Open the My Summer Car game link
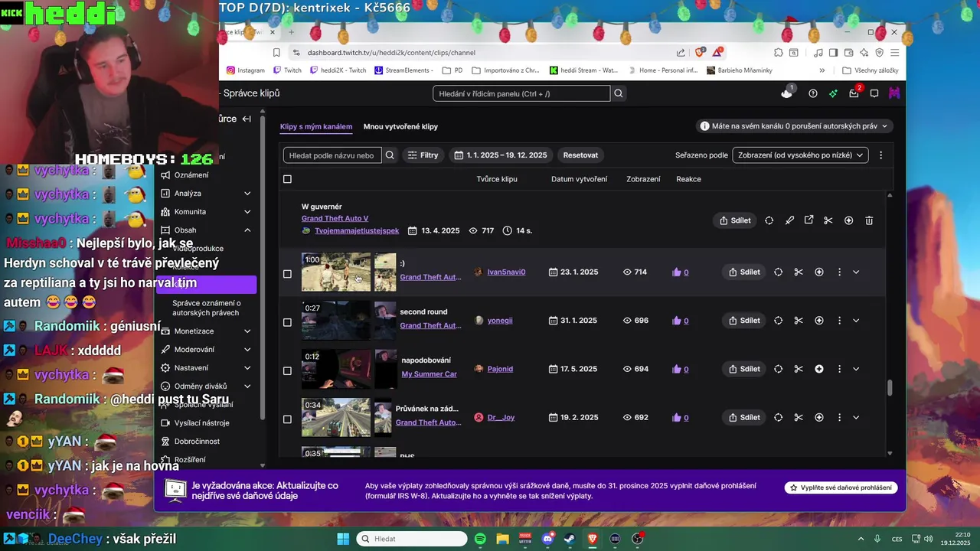 click(x=429, y=374)
